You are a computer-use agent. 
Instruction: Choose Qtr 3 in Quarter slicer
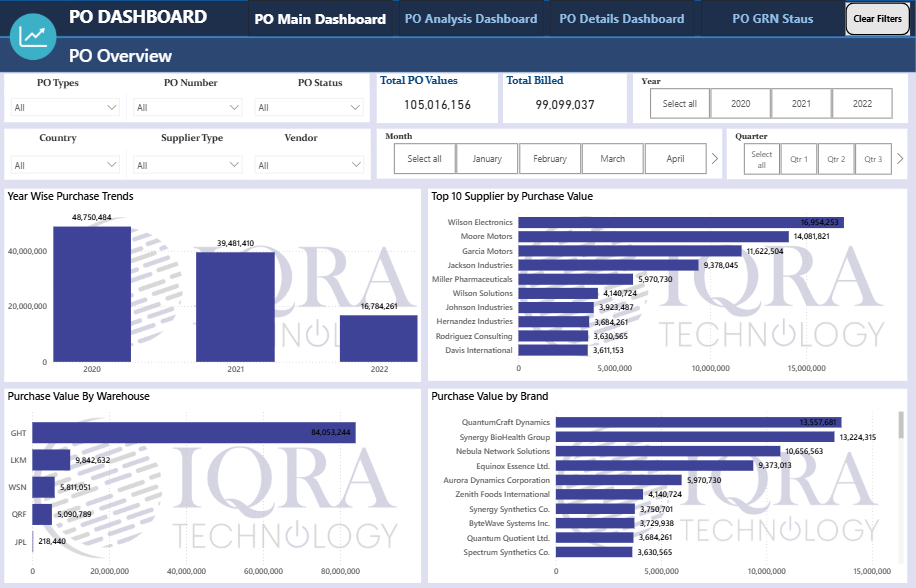click(x=873, y=159)
